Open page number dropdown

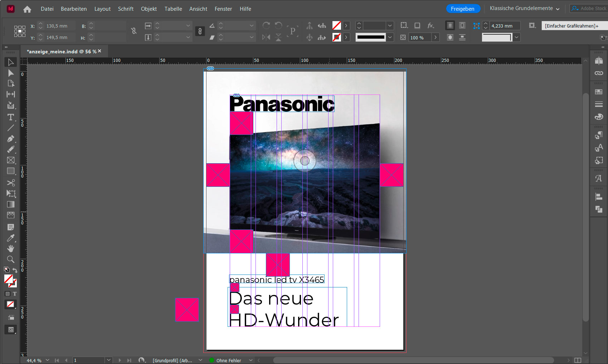109,360
